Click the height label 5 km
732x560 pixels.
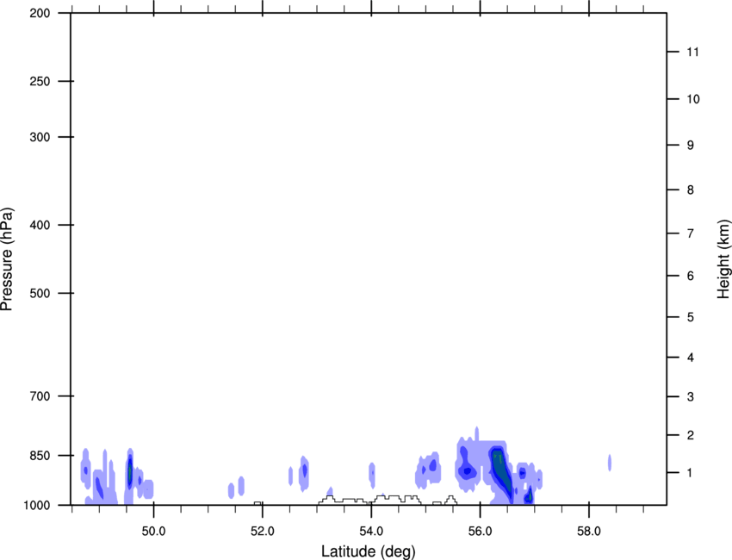(x=691, y=317)
